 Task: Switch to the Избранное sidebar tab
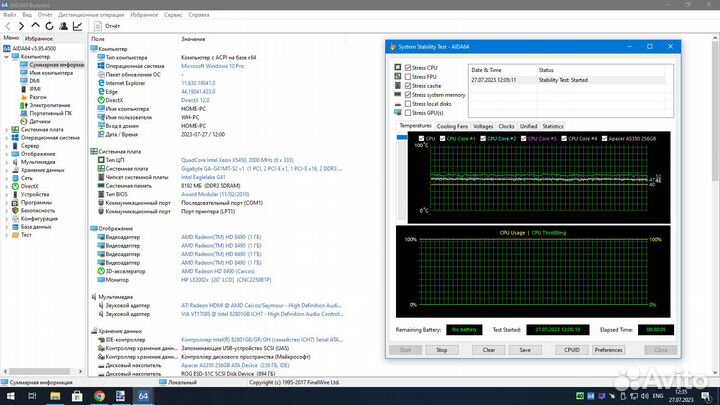click(39, 39)
